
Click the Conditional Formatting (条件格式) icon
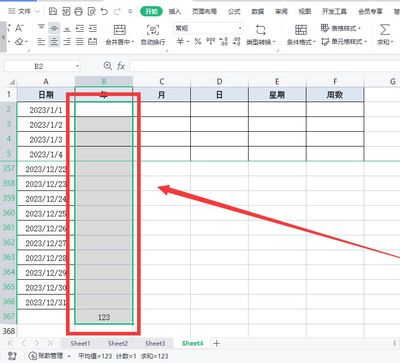point(301,30)
